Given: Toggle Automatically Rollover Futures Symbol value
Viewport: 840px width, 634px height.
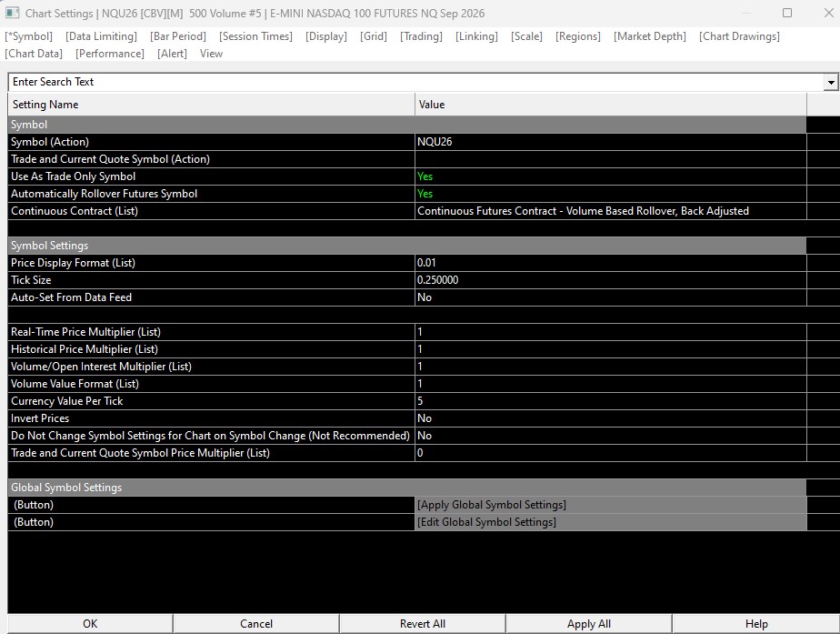Looking at the screenshot, I should (x=611, y=194).
